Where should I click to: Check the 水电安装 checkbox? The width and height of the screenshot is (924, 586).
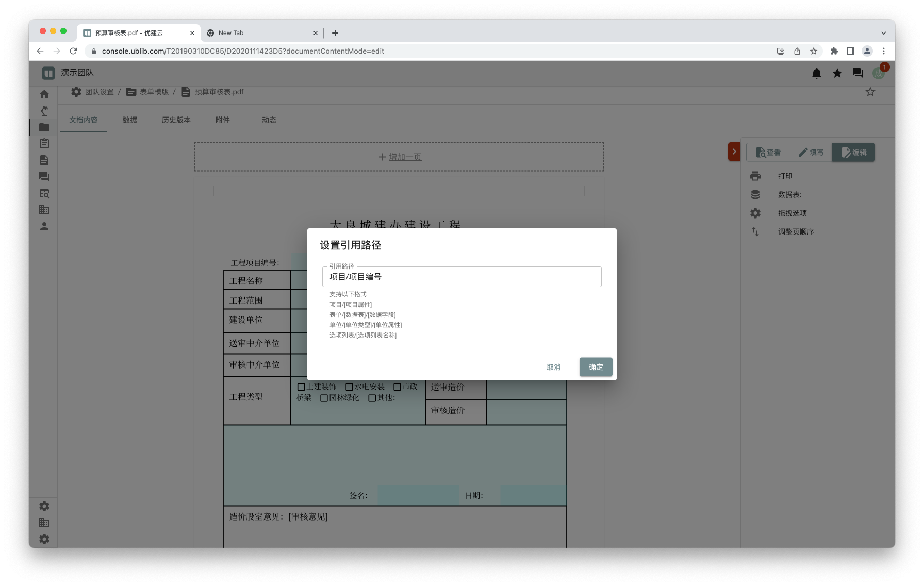click(x=349, y=387)
